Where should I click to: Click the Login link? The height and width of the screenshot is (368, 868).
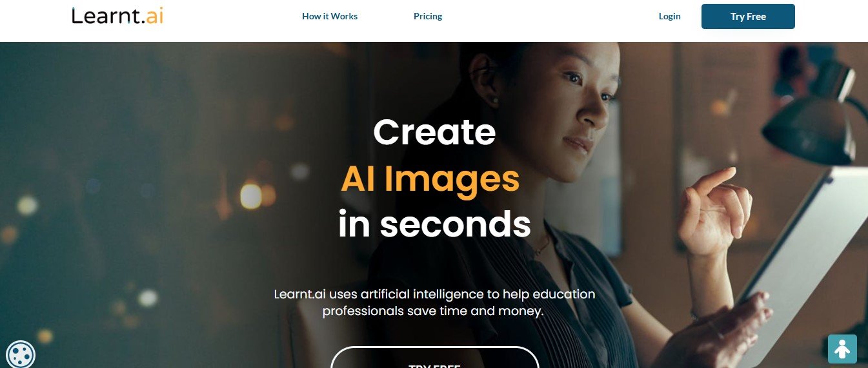[669, 16]
